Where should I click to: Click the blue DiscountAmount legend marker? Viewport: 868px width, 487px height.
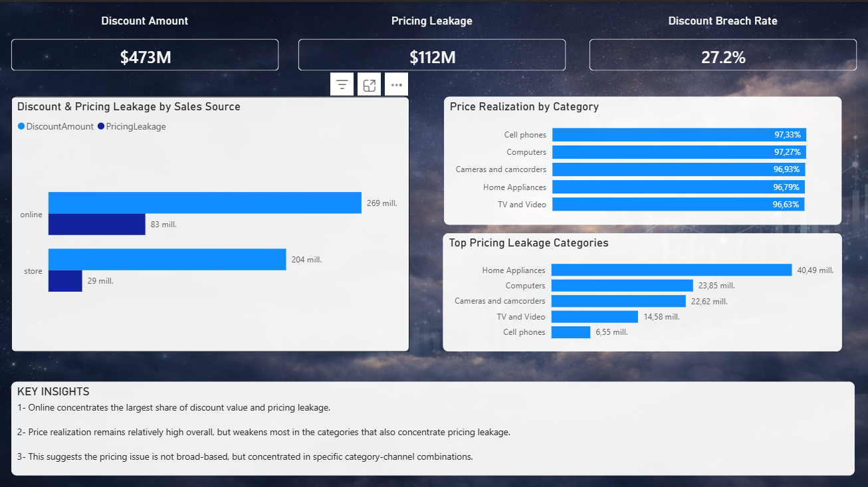click(x=21, y=126)
